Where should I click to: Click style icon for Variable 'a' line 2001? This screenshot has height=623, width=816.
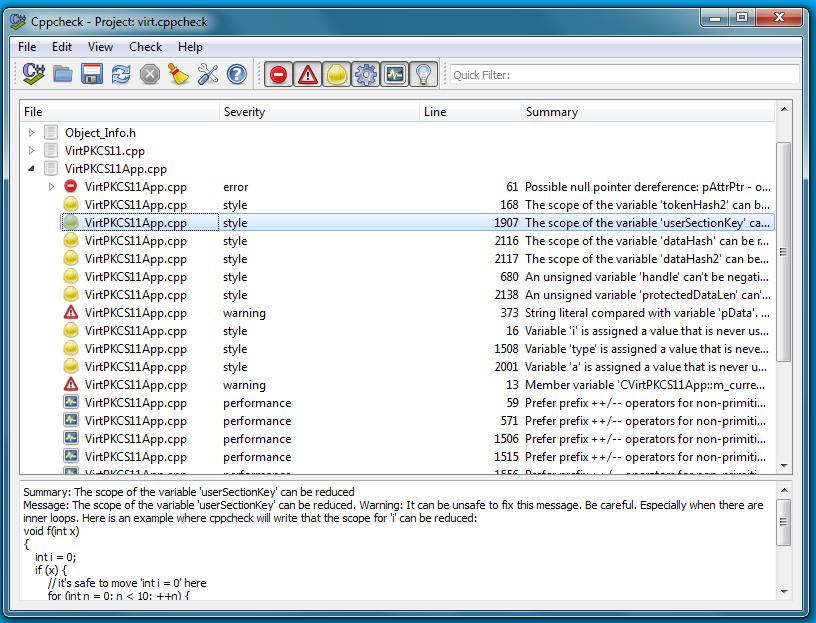point(71,366)
